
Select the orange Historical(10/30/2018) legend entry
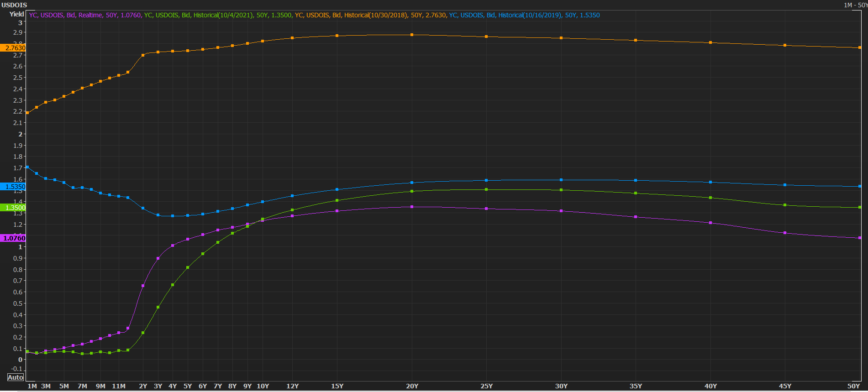[x=370, y=15]
